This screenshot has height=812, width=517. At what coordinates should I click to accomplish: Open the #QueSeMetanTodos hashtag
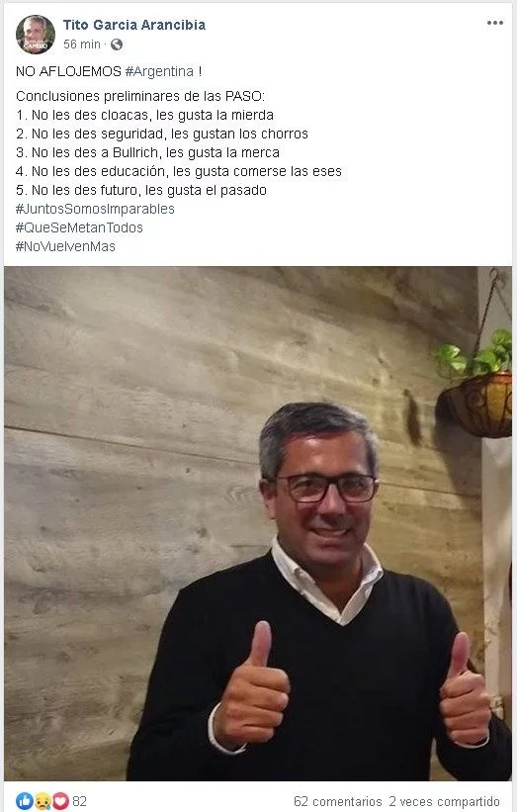pos(79,227)
